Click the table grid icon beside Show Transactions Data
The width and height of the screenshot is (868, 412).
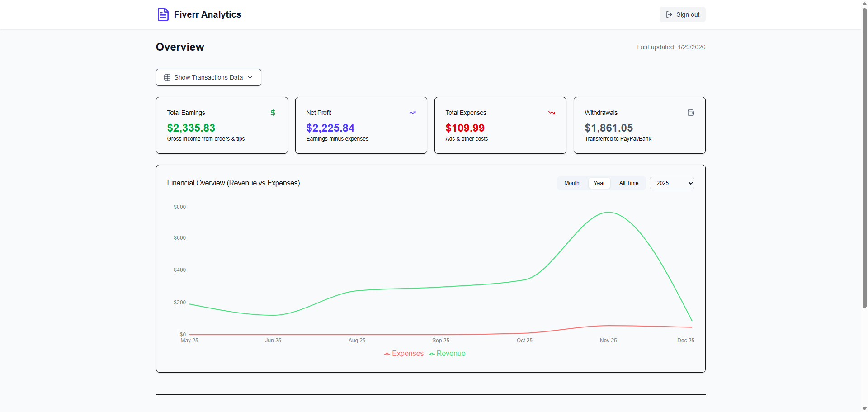pos(167,77)
